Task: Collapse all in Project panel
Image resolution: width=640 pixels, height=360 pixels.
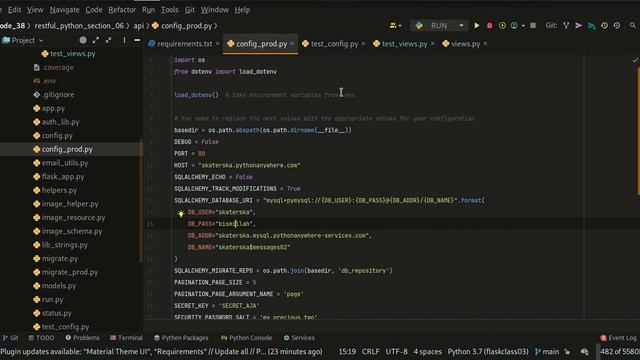Action: (109, 40)
